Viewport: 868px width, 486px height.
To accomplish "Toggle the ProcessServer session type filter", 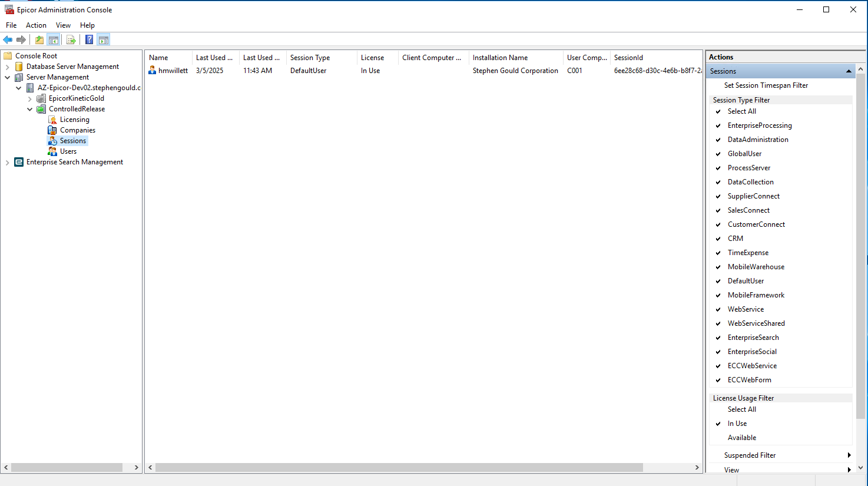I will (x=748, y=168).
